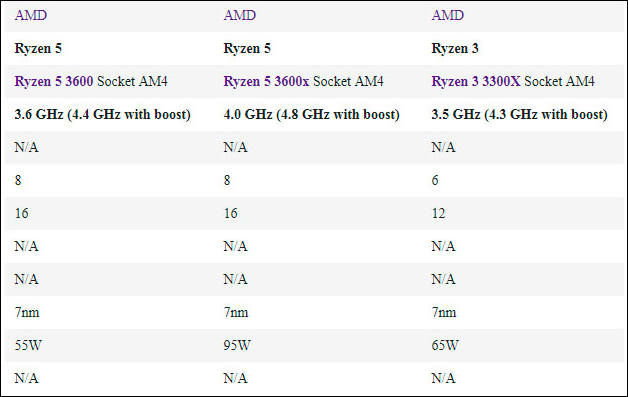Open the AMD link in first column

(x=31, y=16)
